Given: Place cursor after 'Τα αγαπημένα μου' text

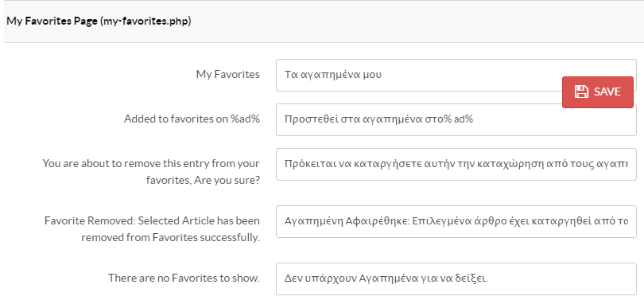Looking at the screenshot, I should [x=382, y=75].
